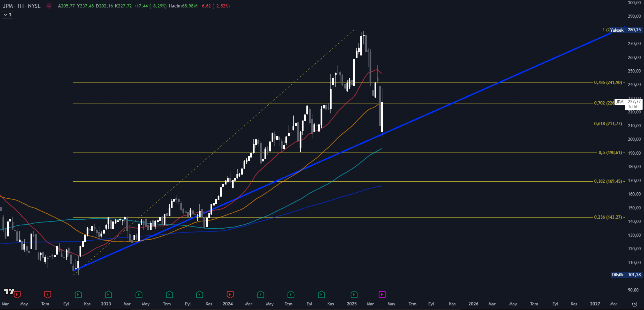Click the pink data-status icon beside NYSE
The width and height of the screenshot is (644, 310).
tap(49, 6)
